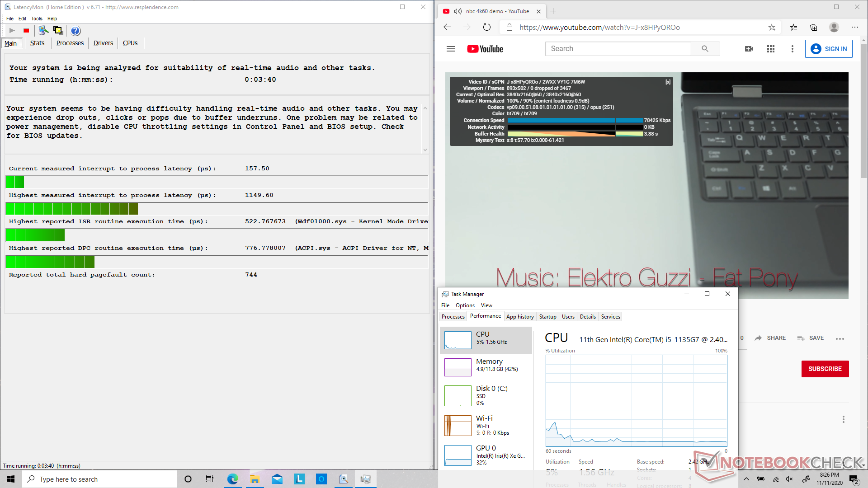Open the YouTube hamburger guide menu
Image resolution: width=868 pixels, height=488 pixels.
pos(451,49)
